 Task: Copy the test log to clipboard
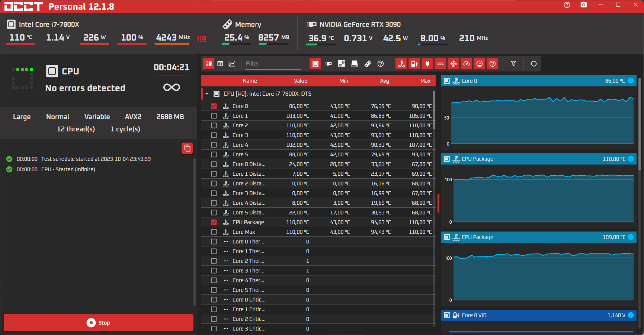[187, 148]
